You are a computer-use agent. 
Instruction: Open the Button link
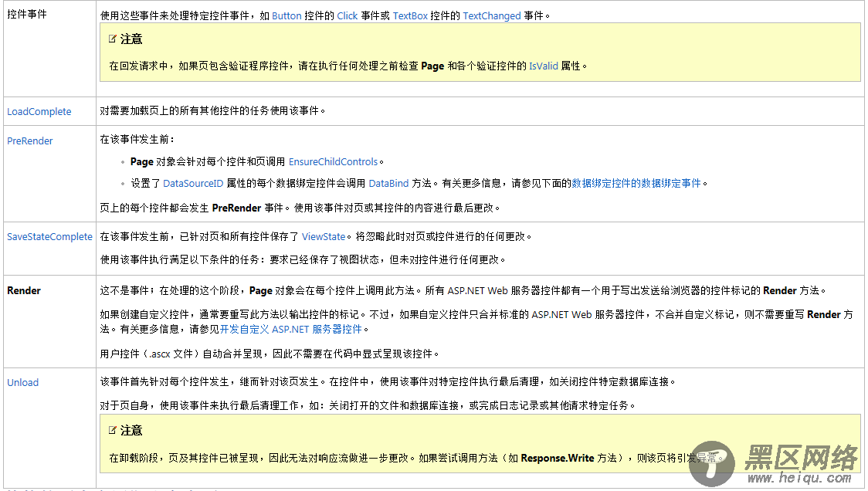click(x=287, y=16)
